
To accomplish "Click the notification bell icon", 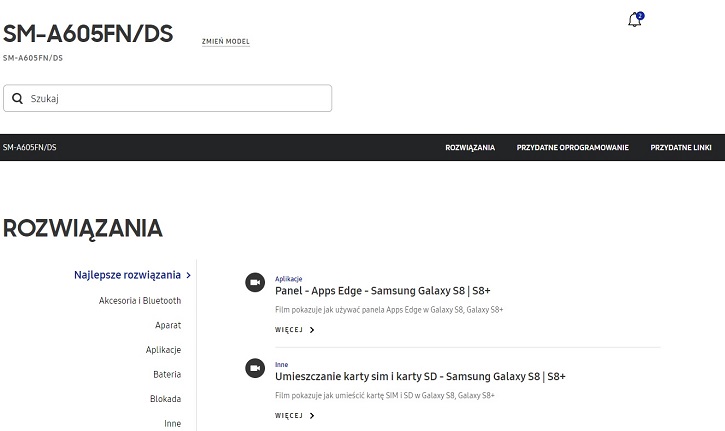I will (x=634, y=21).
